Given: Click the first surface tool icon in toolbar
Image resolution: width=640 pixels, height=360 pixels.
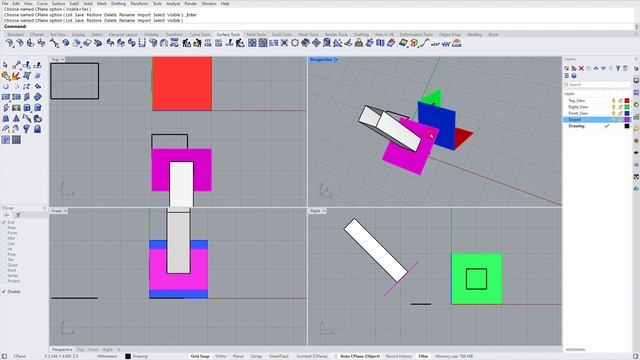Looking at the screenshot, I should click(x=9, y=43).
